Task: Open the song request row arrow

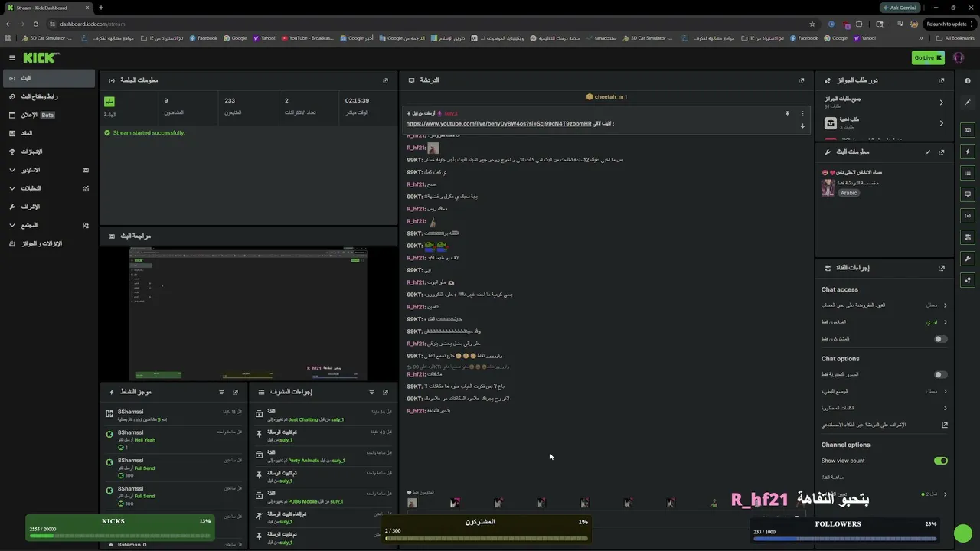Action: coord(942,122)
